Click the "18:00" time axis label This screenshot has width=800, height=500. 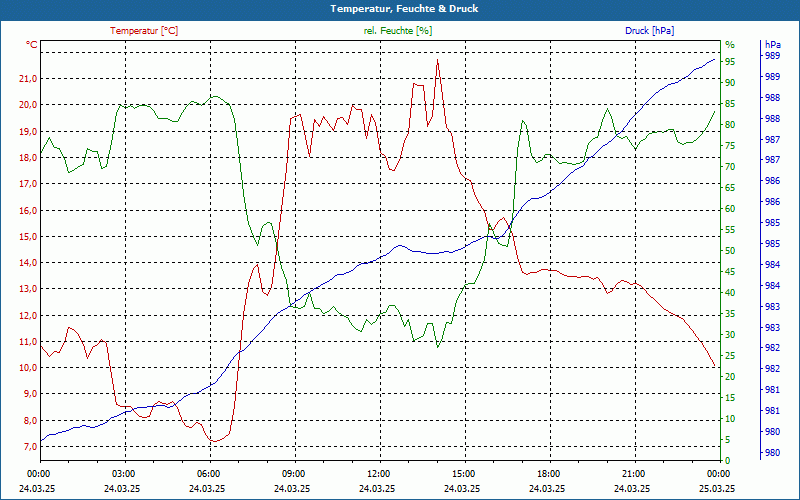(x=549, y=474)
